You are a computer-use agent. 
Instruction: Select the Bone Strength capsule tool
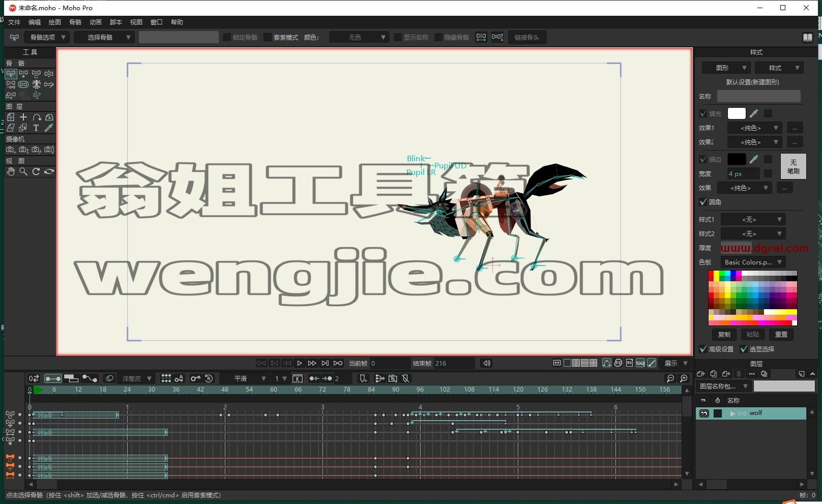(x=23, y=84)
